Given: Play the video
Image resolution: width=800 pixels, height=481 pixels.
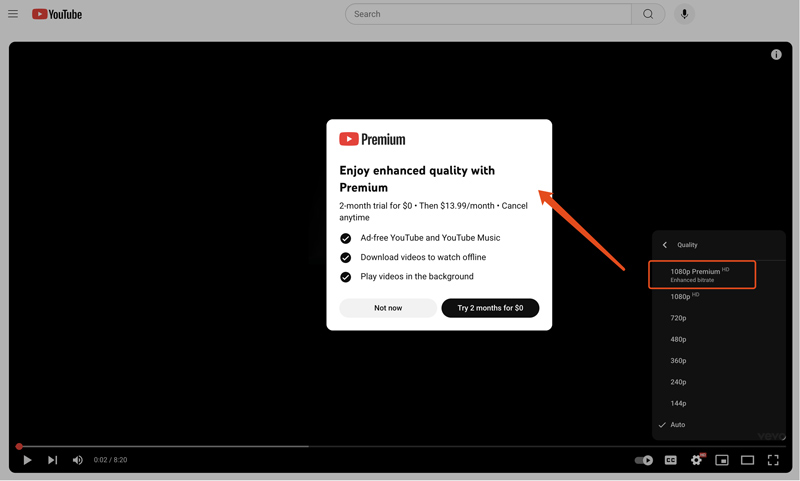Looking at the screenshot, I should (28, 460).
